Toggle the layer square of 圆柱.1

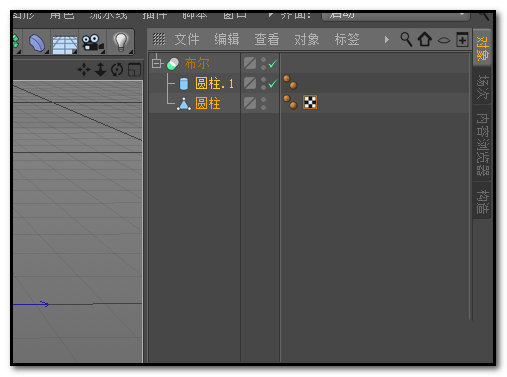pos(250,83)
